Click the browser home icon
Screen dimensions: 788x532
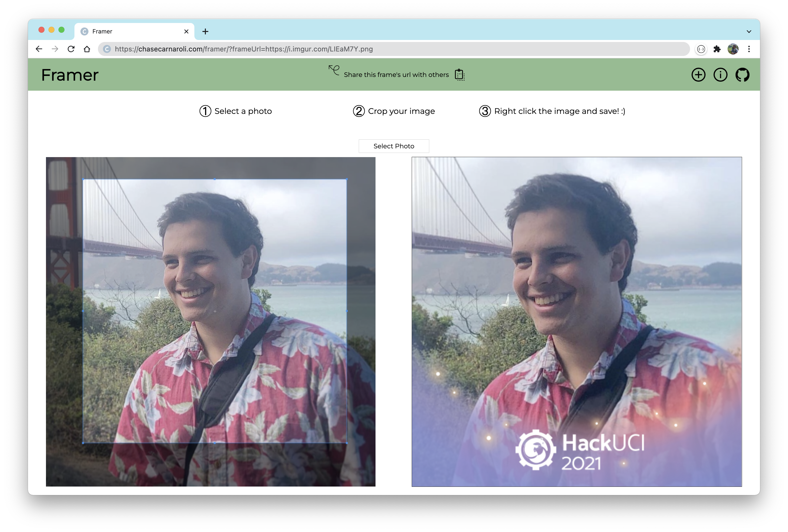[x=87, y=49]
